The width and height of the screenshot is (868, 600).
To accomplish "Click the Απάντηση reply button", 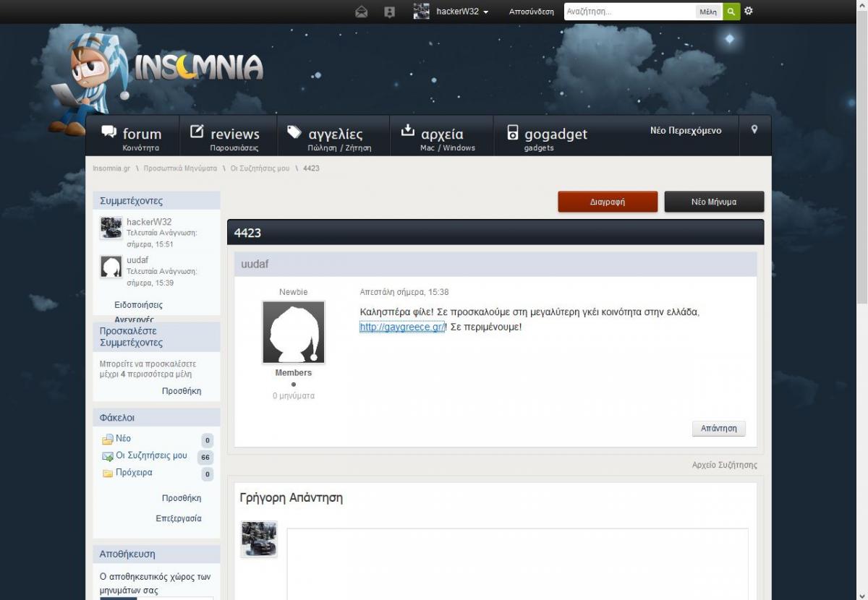I will click(718, 429).
